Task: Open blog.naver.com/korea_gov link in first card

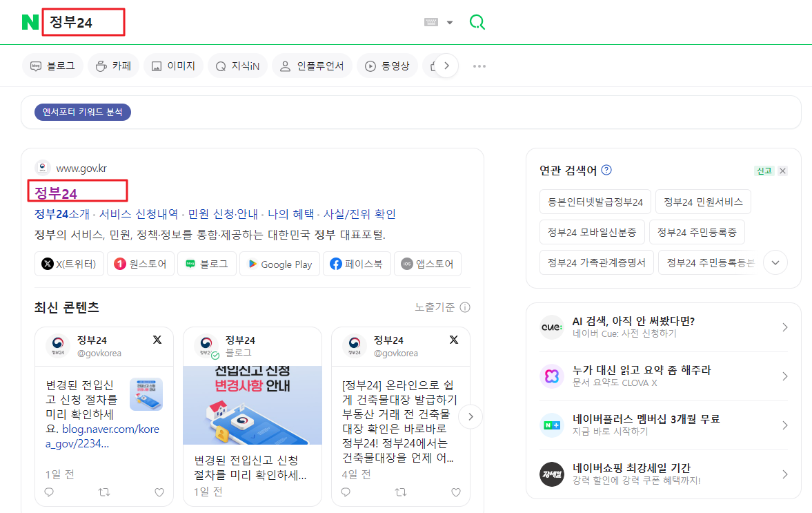Action: pos(103,436)
